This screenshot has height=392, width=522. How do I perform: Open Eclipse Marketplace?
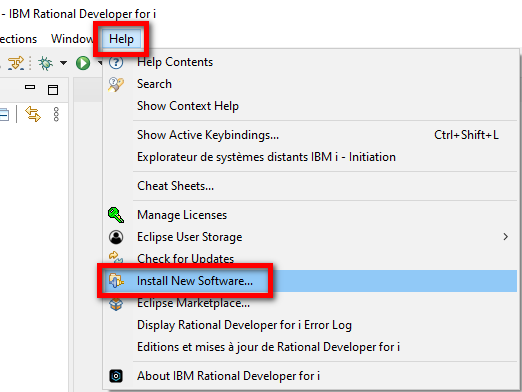click(193, 303)
